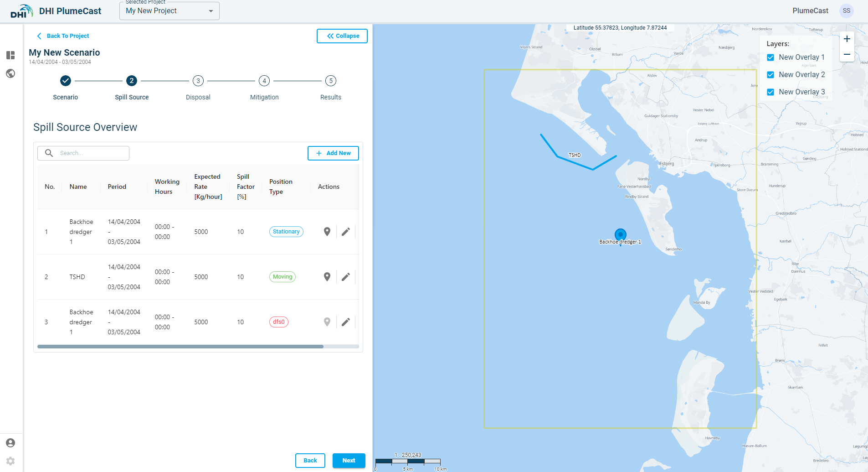Edit the dfs0 spill source in row 3
This screenshot has height=472, width=868.
click(x=346, y=322)
